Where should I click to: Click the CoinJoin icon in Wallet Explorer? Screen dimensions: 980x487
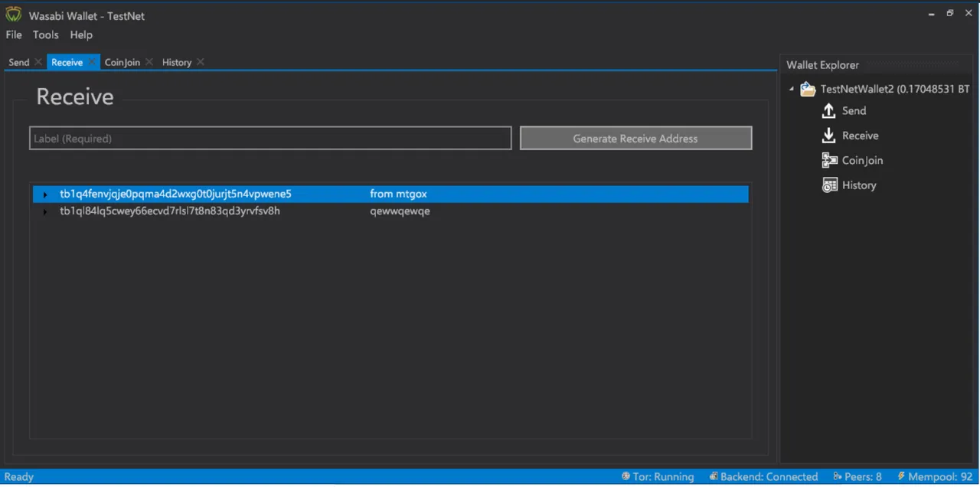tap(829, 160)
